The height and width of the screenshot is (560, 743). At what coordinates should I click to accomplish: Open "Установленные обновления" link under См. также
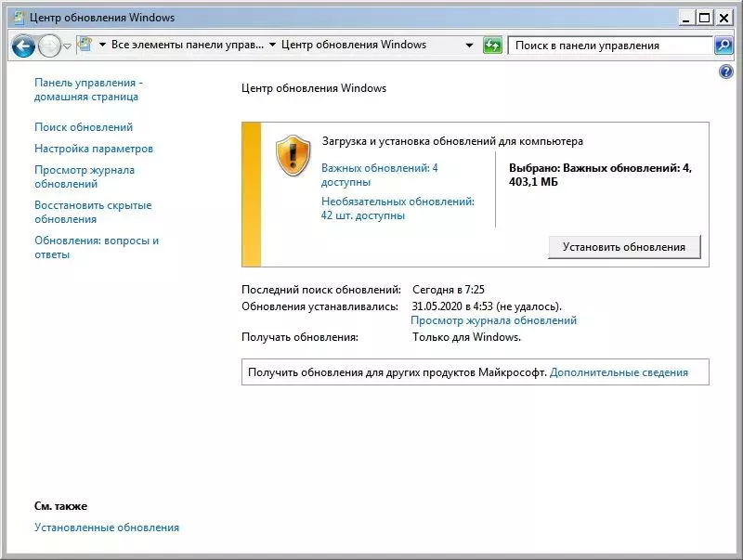pyautogui.click(x=107, y=527)
